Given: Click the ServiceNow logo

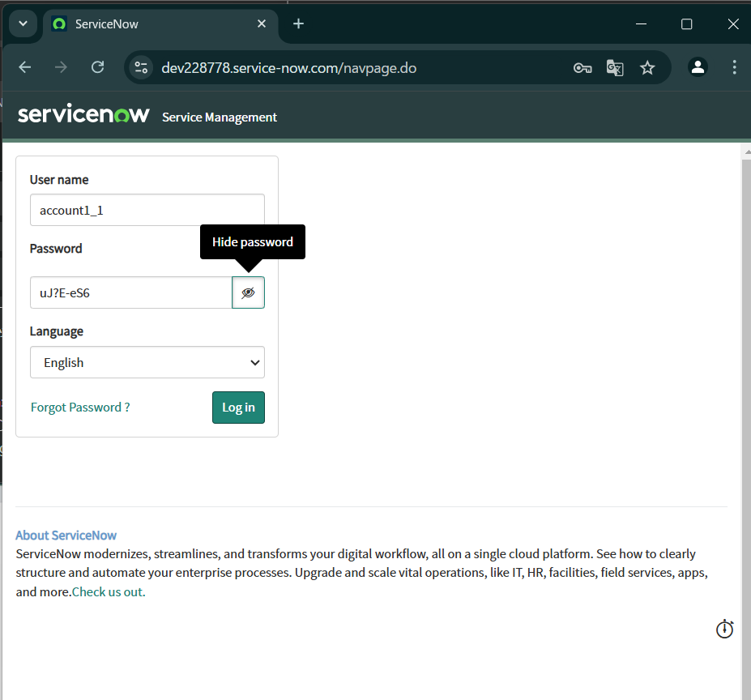Looking at the screenshot, I should click(83, 114).
